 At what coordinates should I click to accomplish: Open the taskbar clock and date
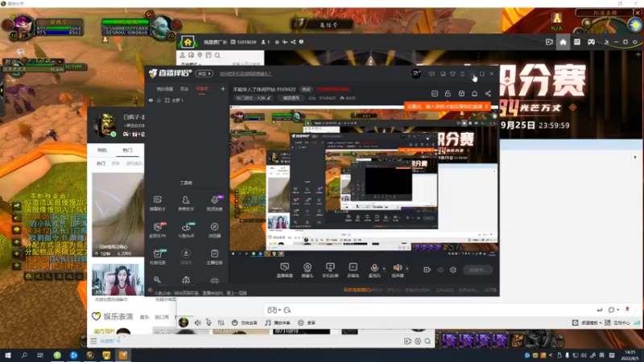tap(630, 355)
